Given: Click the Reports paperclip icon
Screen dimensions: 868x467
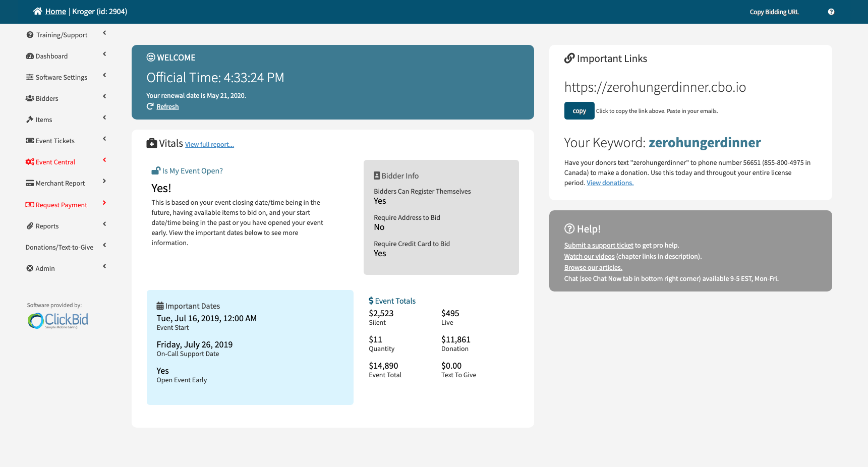Looking at the screenshot, I should (x=30, y=226).
